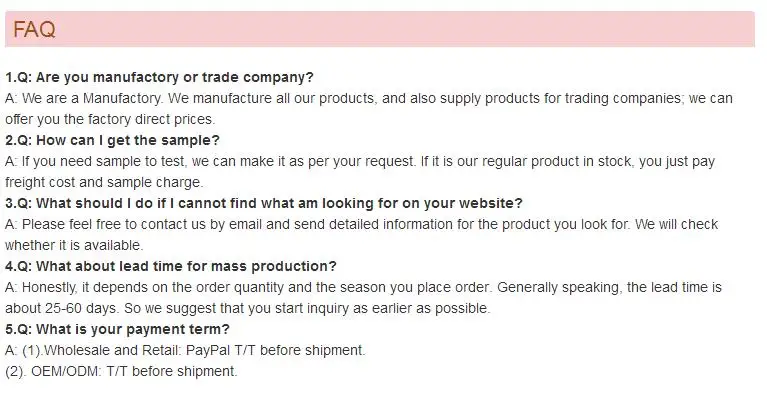
Task: Click the pink FAQ banner bar
Action: pyautogui.click(x=380, y=29)
